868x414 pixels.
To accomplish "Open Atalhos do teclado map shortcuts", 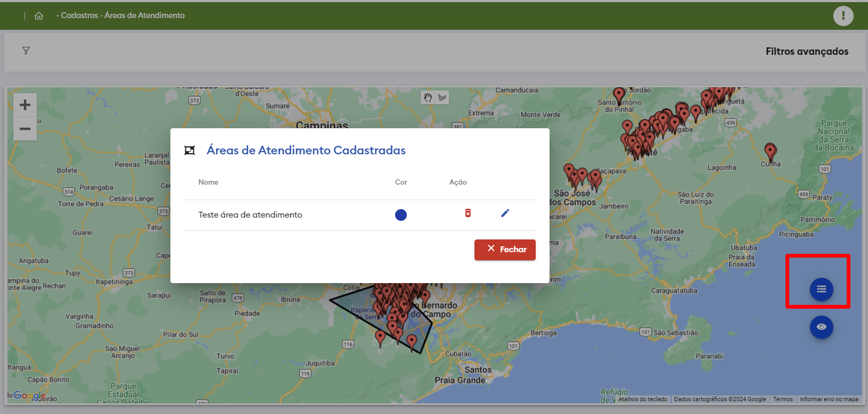I will coord(642,399).
